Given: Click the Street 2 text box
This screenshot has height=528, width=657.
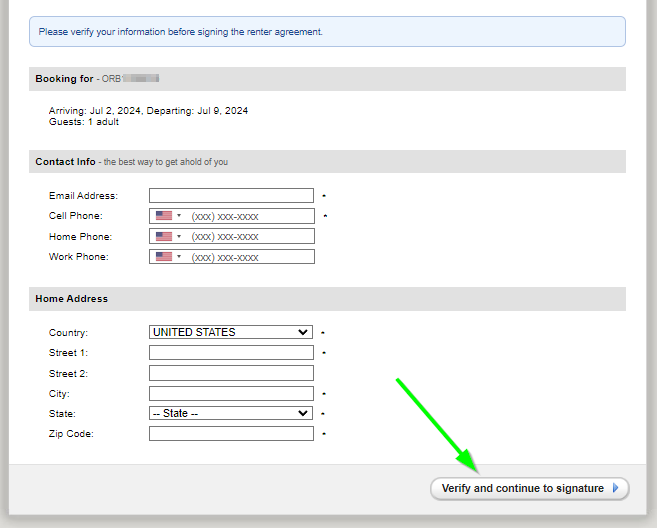Looking at the screenshot, I should [231, 373].
